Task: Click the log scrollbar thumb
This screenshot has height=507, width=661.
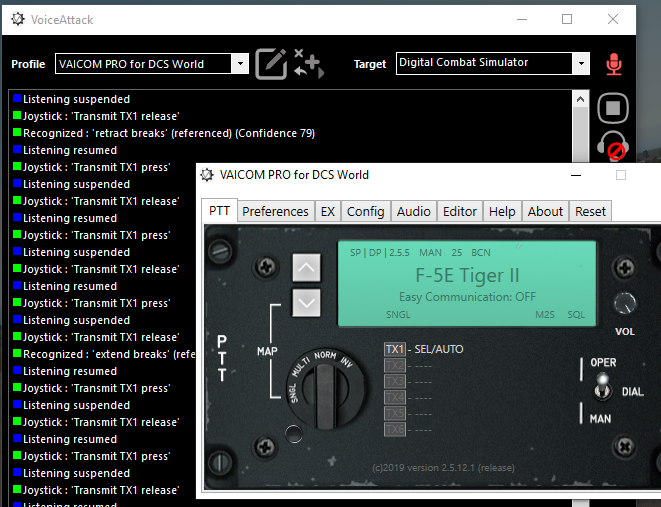Action: click(x=580, y=135)
